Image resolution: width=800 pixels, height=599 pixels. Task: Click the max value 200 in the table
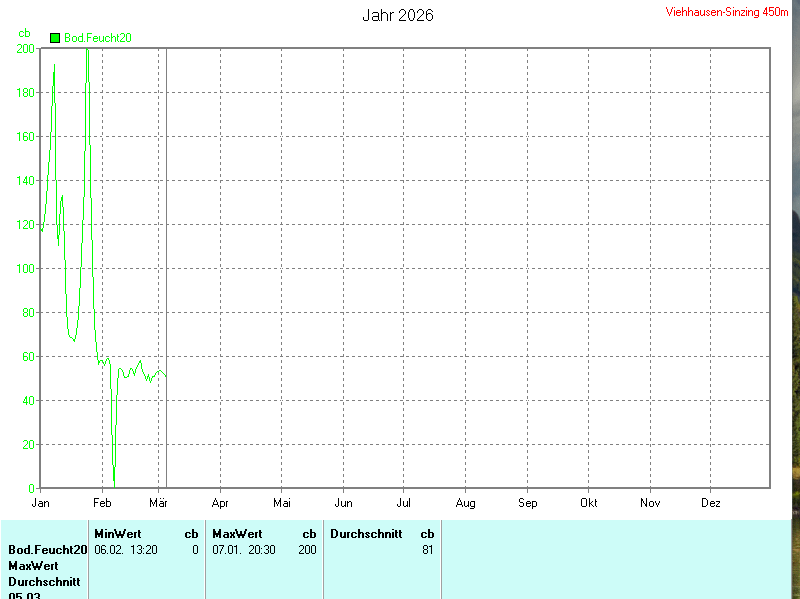(307, 550)
